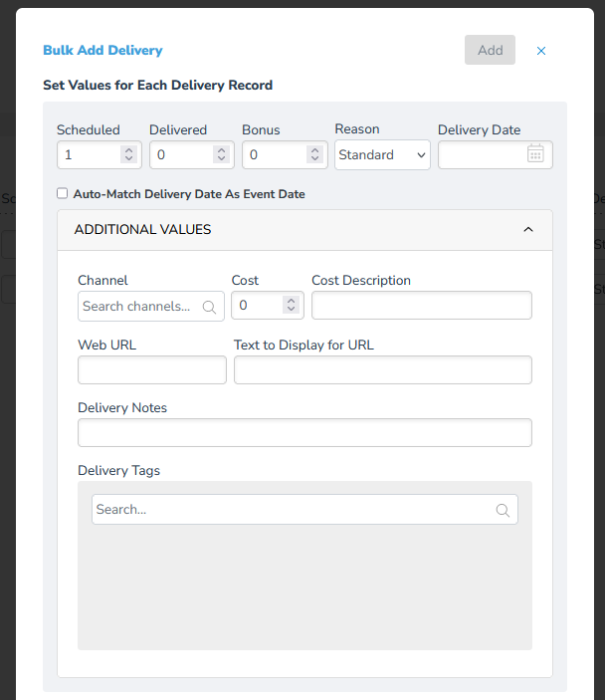Click the Additional Values header title
This screenshot has height=700, width=605.
(x=142, y=230)
